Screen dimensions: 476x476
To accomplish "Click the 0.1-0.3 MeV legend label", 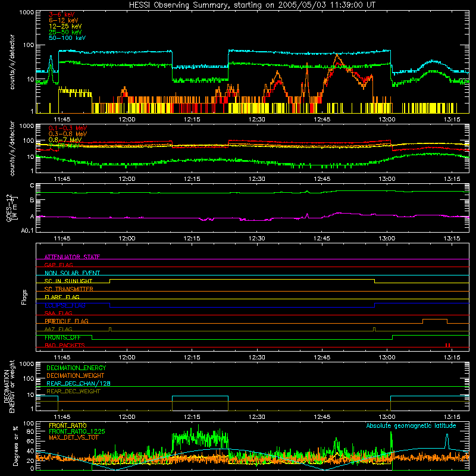I will (x=68, y=128).
